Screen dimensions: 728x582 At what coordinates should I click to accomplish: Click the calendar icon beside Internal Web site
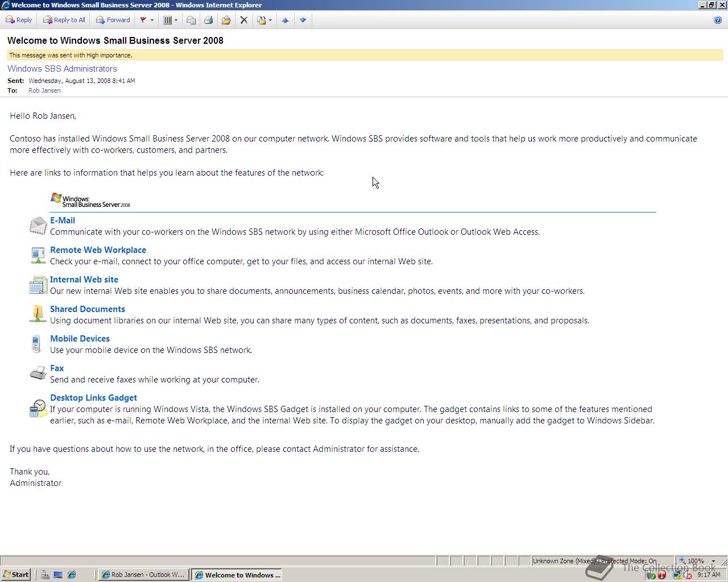pos(38,285)
